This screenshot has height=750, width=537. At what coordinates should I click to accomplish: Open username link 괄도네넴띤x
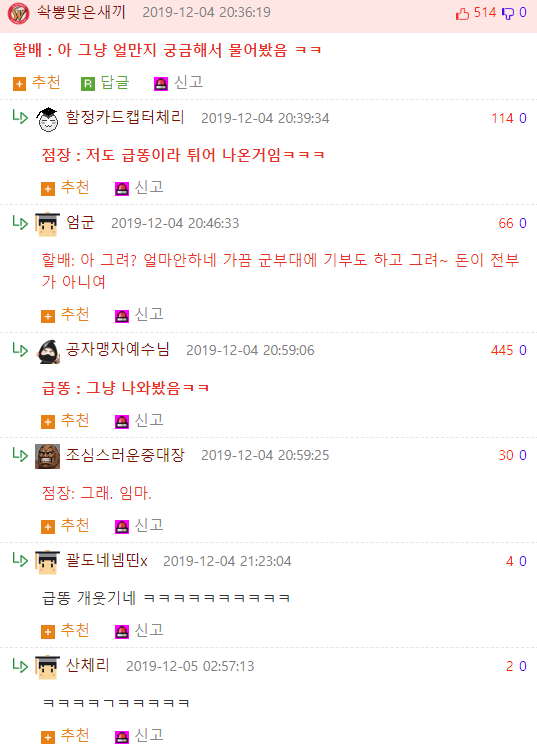click(x=107, y=560)
